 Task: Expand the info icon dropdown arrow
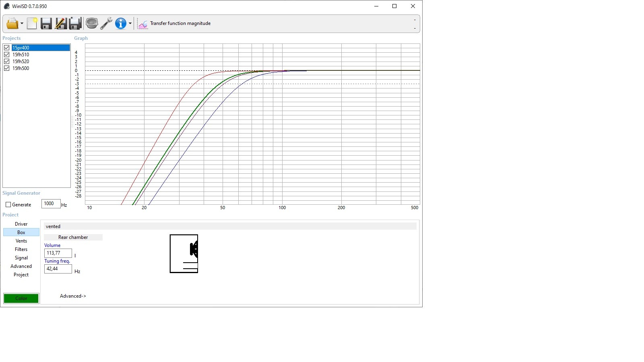coord(130,24)
